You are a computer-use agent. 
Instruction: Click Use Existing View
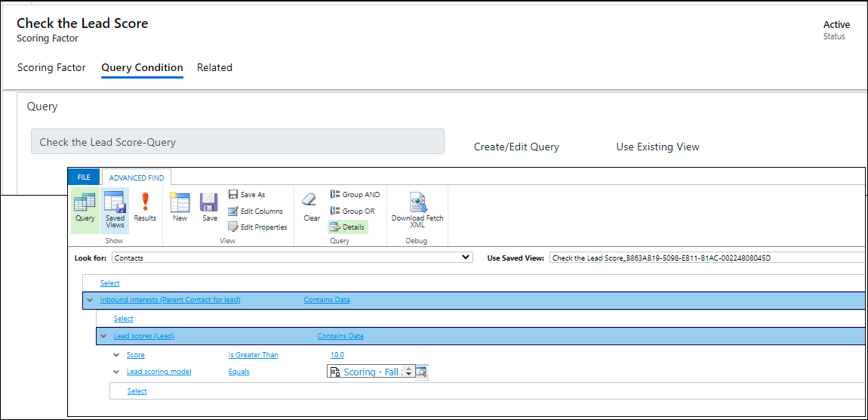[x=657, y=147]
